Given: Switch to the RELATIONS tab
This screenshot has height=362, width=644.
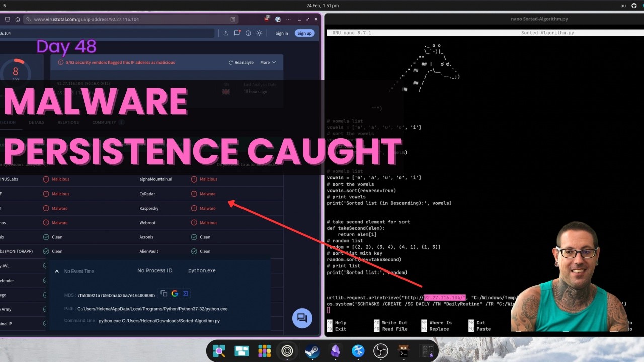Looking at the screenshot, I should coord(68,122).
